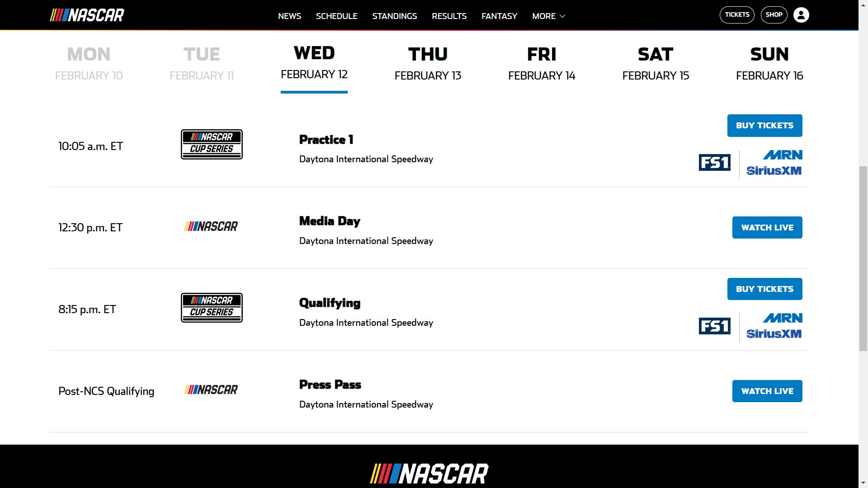868x488 pixels.
Task: Click NASCAR Cup Series logo for Practice 1
Action: coord(212,145)
